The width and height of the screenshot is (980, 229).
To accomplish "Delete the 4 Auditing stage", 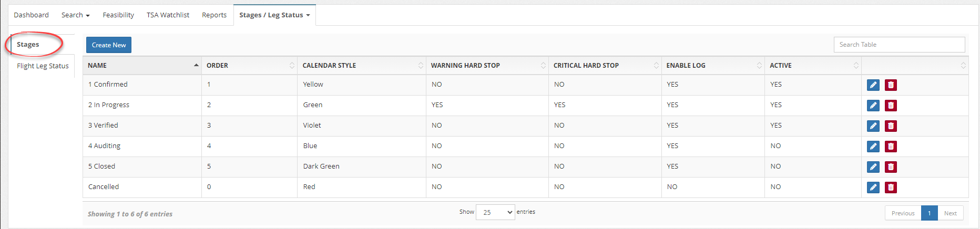I will (x=891, y=147).
